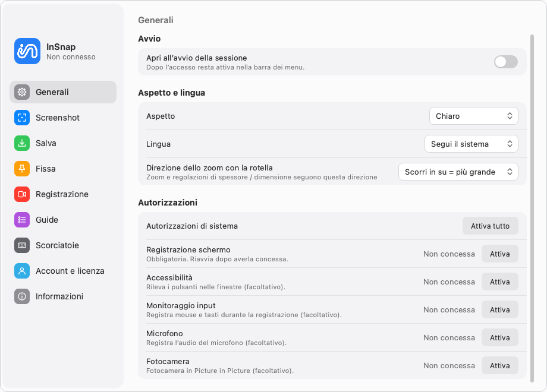Click the InSnap app name text
This screenshot has height=392, width=547.
(61, 47)
